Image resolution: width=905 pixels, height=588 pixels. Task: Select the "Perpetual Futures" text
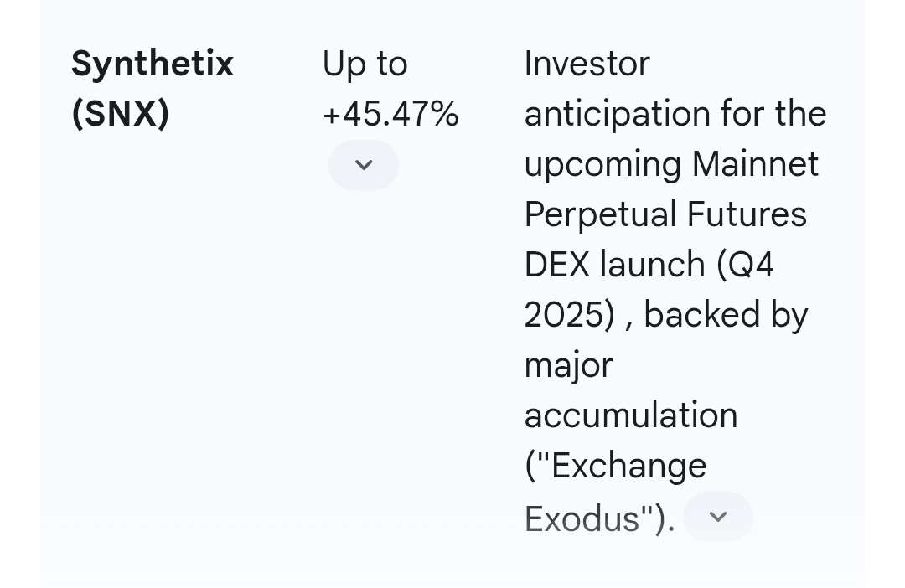665,215
